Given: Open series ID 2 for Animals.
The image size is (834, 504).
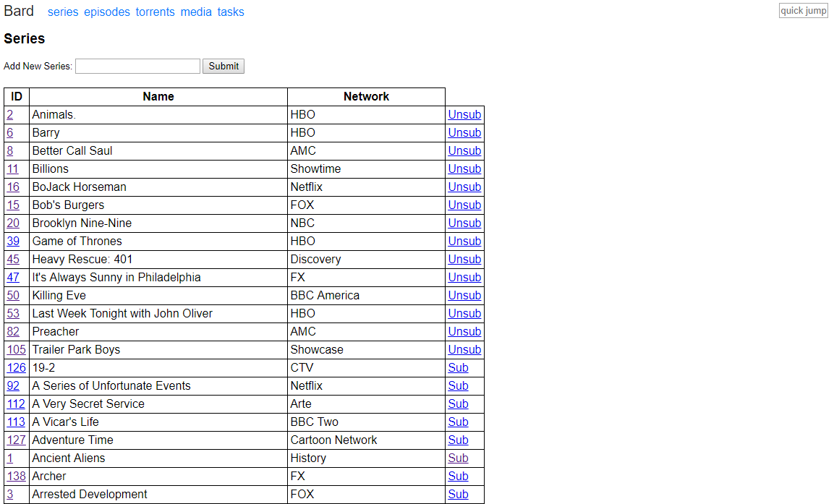Looking at the screenshot, I should pyautogui.click(x=9, y=114).
